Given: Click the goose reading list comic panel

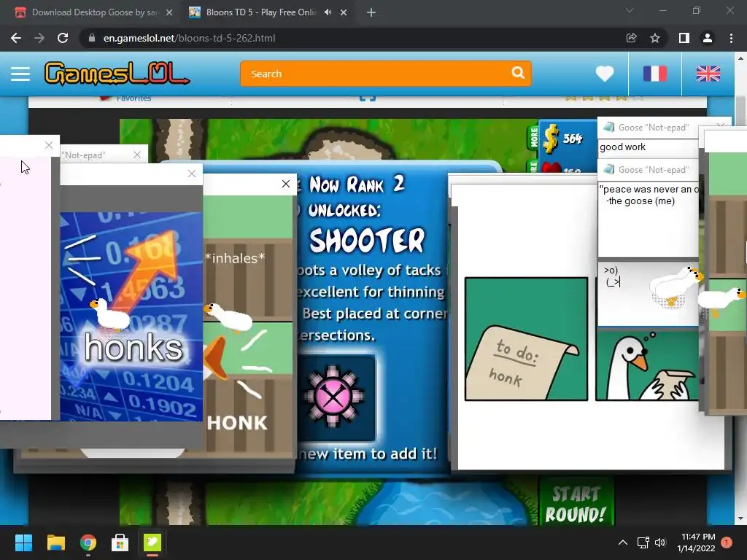Looking at the screenshot, I should (647, 366).
